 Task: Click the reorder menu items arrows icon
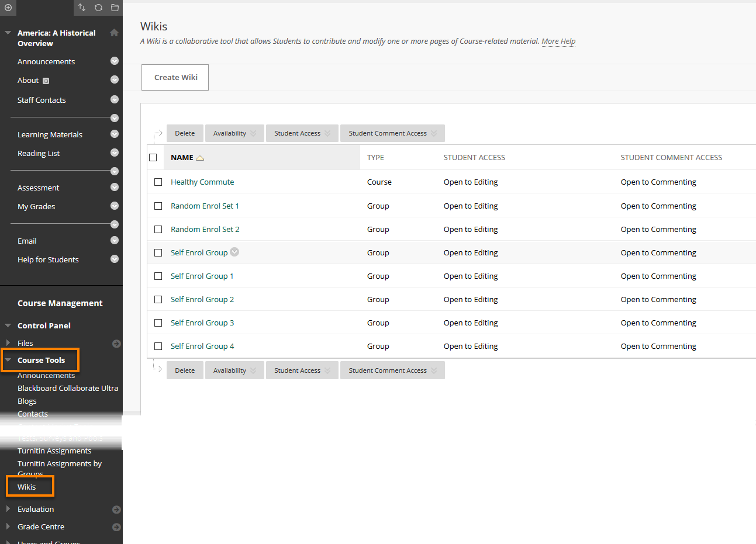(x=82, y=8)
